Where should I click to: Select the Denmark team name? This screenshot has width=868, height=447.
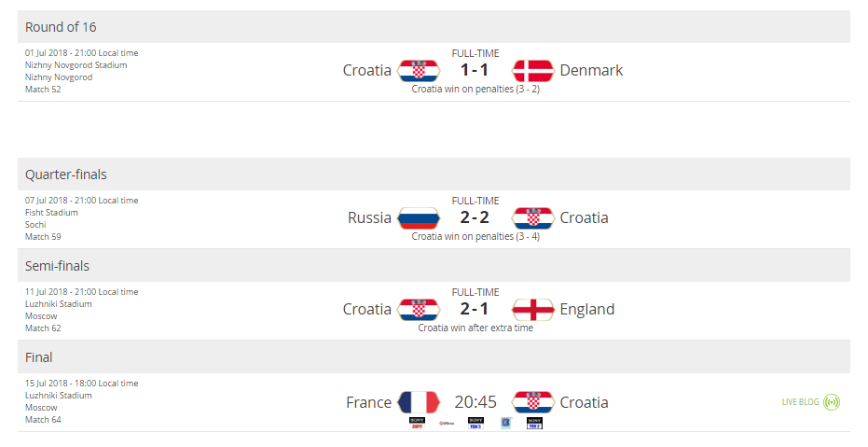click(591, 70)
